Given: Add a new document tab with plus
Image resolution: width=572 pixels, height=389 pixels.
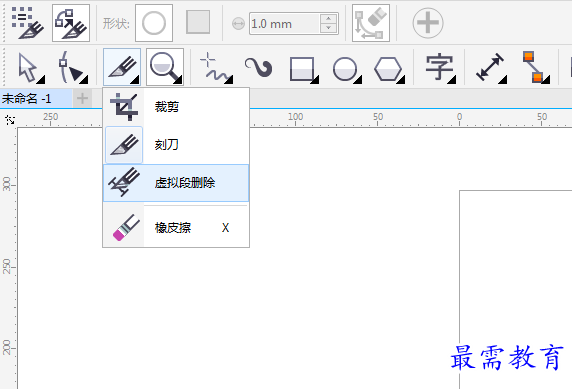Looking at the screenshot, I should (82, 99).
